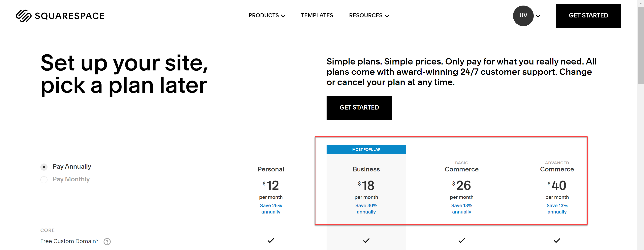
Task: Click the Get Started button in the header
Action: click(588, 16)
